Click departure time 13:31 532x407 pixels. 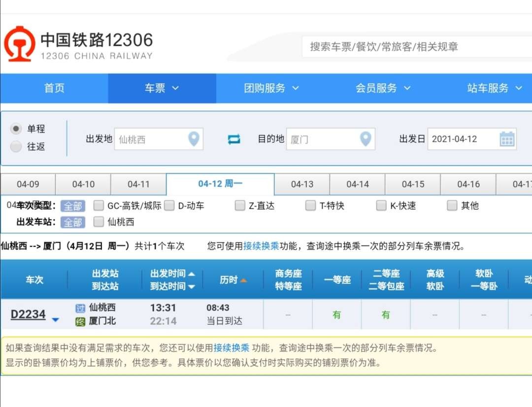(x=163, y=308)
